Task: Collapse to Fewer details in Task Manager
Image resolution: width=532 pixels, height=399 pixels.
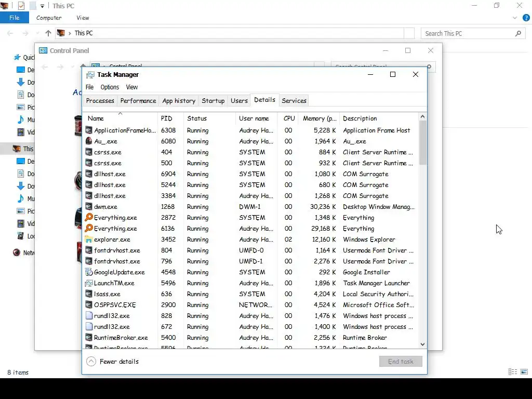Action: point(113,362)
